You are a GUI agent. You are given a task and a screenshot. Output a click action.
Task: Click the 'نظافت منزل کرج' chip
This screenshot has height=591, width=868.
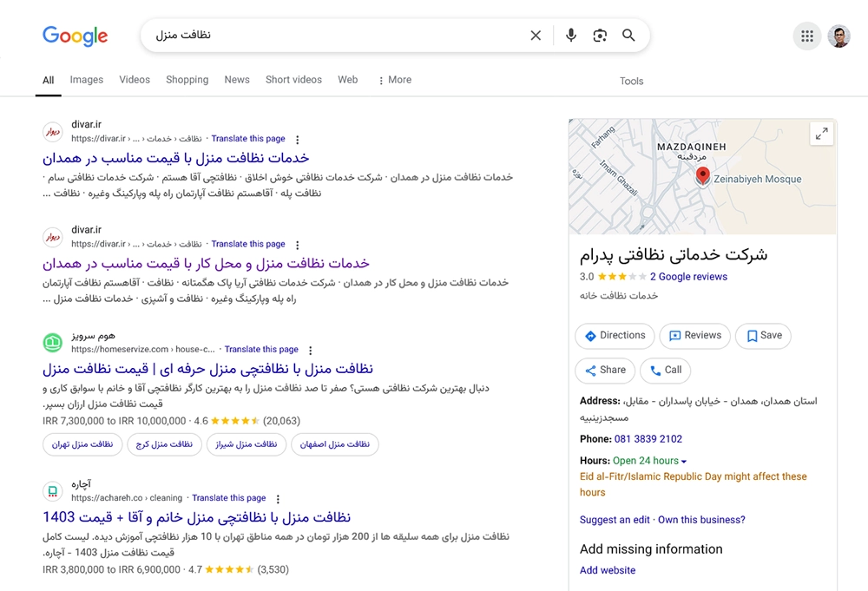(164, 444)
